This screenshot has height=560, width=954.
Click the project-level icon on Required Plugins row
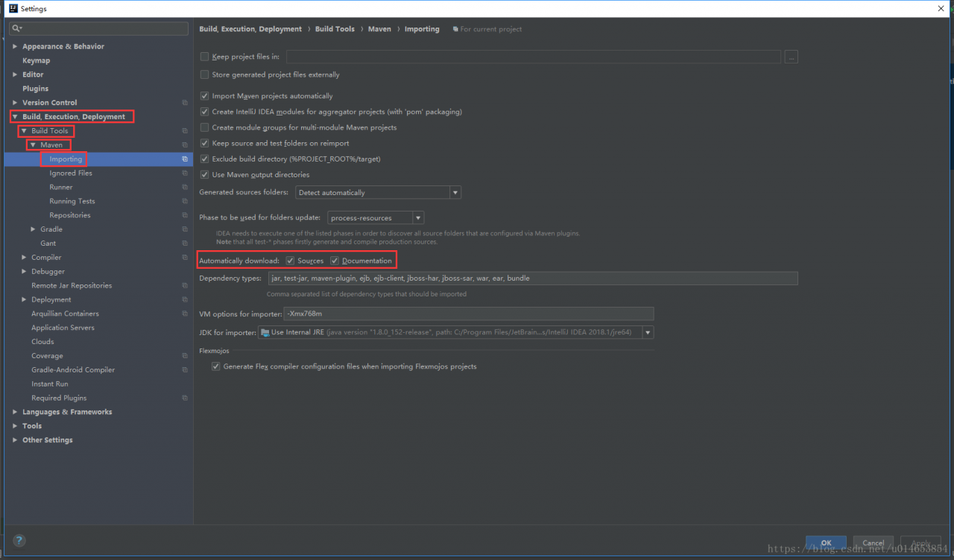(x=185, y=398)
